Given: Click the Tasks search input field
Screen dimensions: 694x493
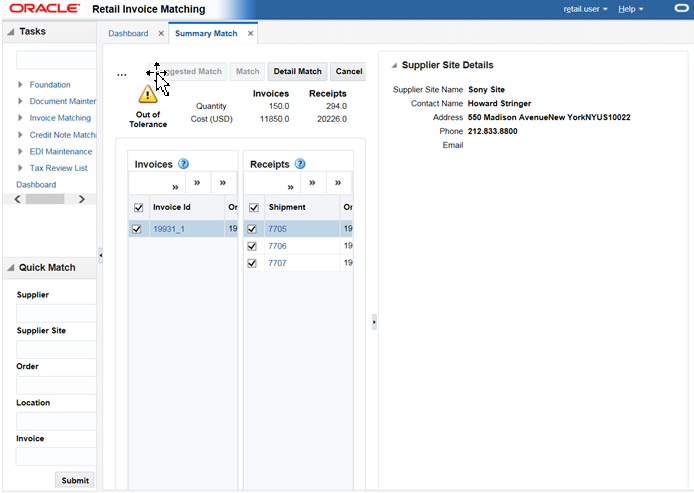Looking at the screenshot, I should [x=56, y=60].
